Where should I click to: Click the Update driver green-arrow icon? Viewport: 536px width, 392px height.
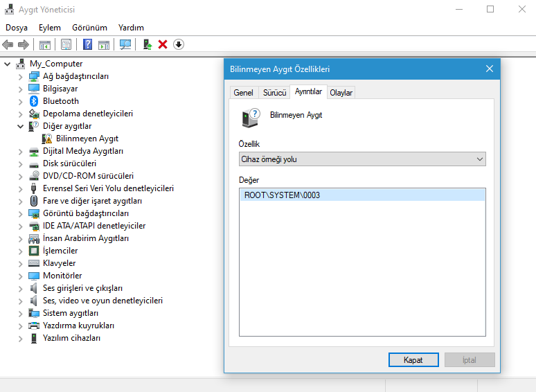[148, 44]
